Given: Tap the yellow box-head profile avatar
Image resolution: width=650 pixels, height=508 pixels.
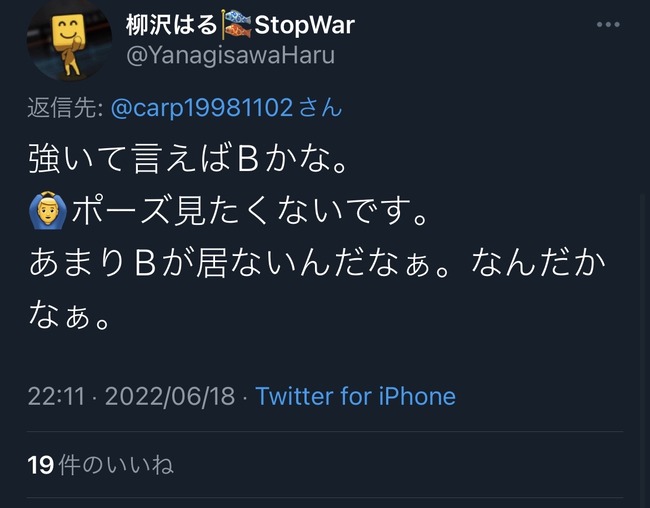Looking at the screenshot, I should (69, 40).
